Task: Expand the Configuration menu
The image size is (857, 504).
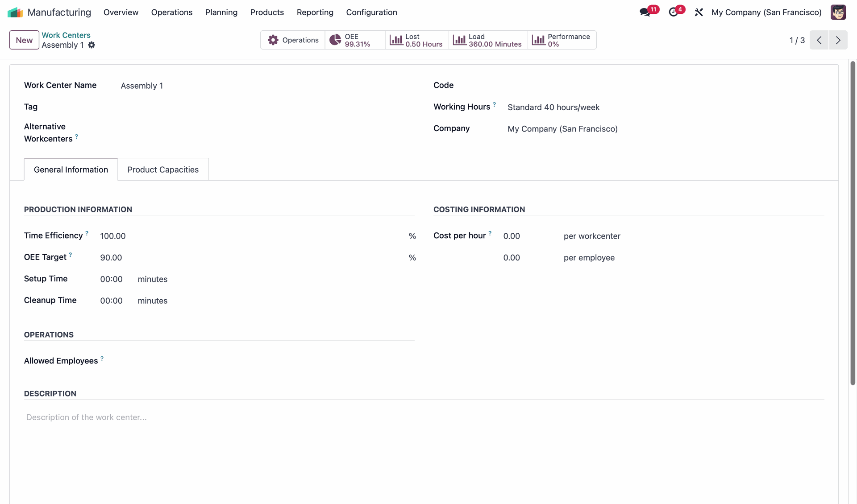Action: pos(371,12)
